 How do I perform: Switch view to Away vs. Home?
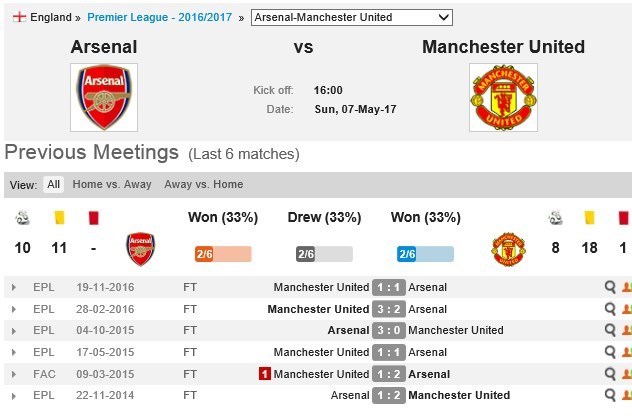[x=204, y=185]
